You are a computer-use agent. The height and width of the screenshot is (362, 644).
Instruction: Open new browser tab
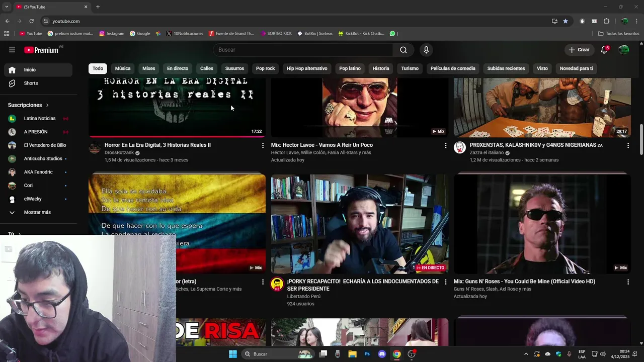click(x=98, y=7)
